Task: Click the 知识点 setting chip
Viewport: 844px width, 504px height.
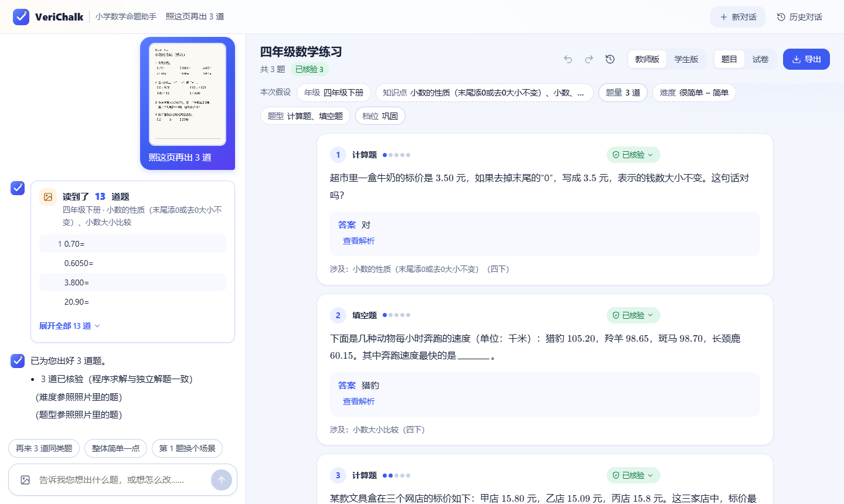Action: click(484, 93)
